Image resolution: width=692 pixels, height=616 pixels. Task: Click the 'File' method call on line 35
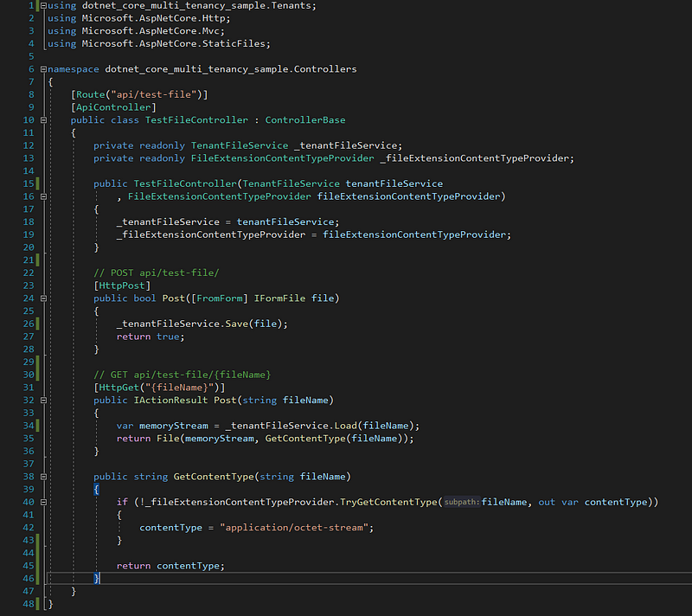pos(168,439)
